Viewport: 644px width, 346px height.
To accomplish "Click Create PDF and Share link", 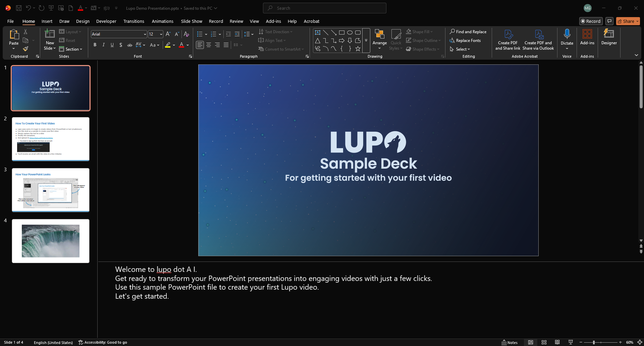I will pos(508,40).
